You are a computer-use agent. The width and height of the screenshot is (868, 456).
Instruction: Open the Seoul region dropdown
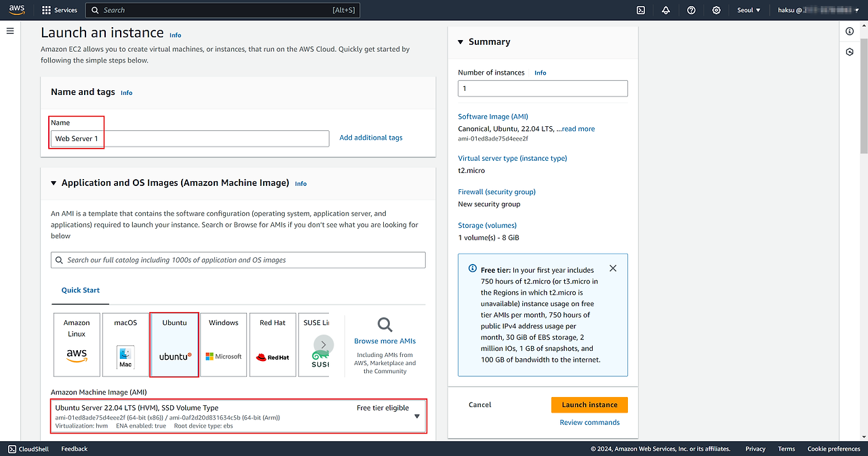pyautogui.click(x=749, y=10)
